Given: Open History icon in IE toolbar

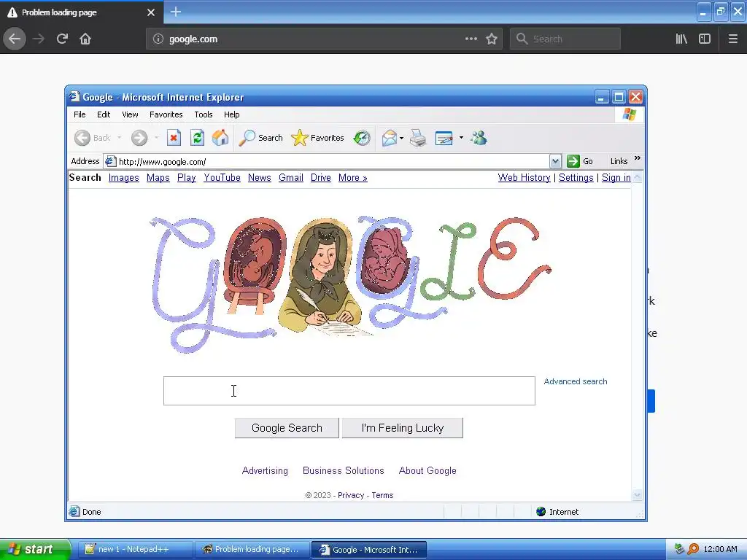Looking at the screenshot, I should [362, 138].
